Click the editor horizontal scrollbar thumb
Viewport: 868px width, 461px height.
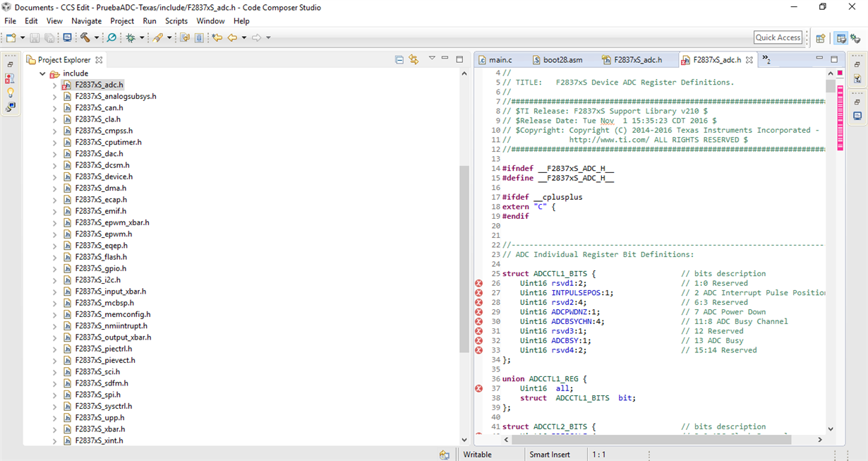point(651,439)
